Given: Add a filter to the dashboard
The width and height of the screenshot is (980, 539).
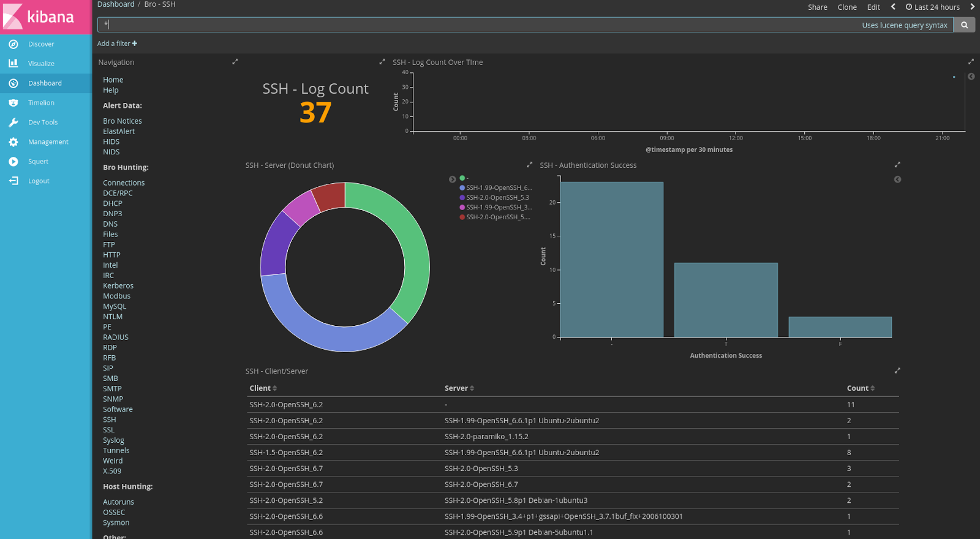Looking at the screenshot, I should (x=117, y=43).
